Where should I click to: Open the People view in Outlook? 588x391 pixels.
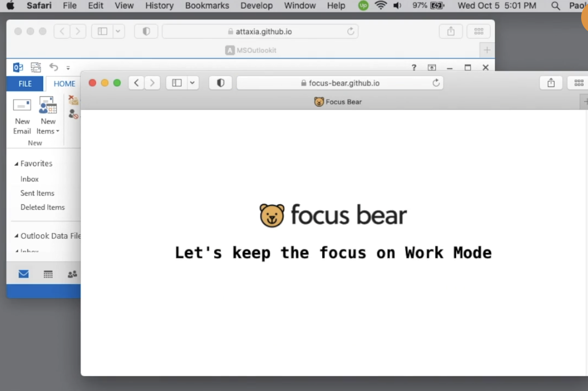pyautogui.click(x=72, y=274)
